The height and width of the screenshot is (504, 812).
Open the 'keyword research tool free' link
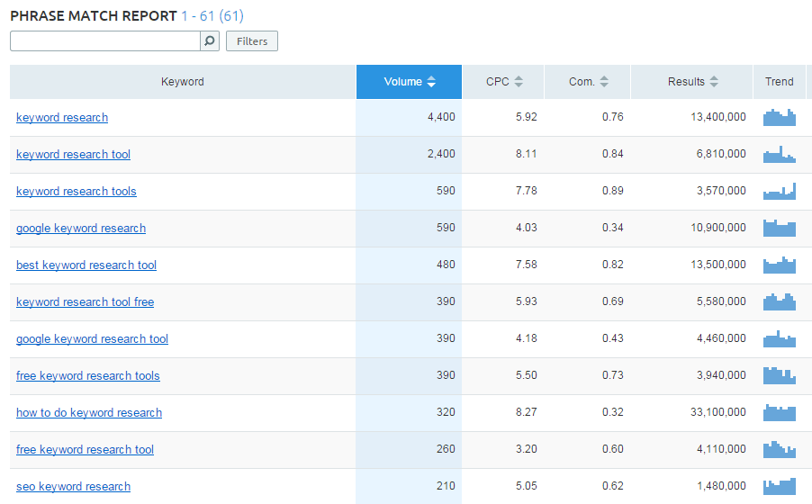click(x=85, y=302)
